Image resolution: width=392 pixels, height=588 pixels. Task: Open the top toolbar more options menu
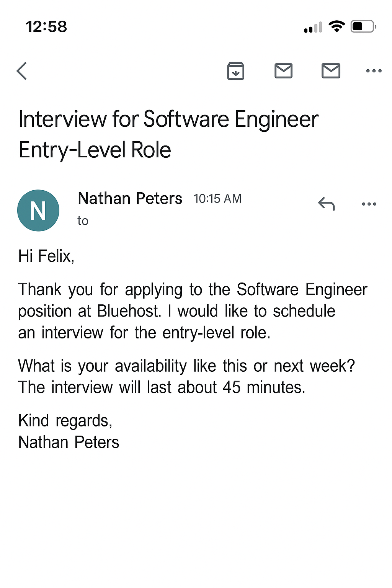point(374,71)
